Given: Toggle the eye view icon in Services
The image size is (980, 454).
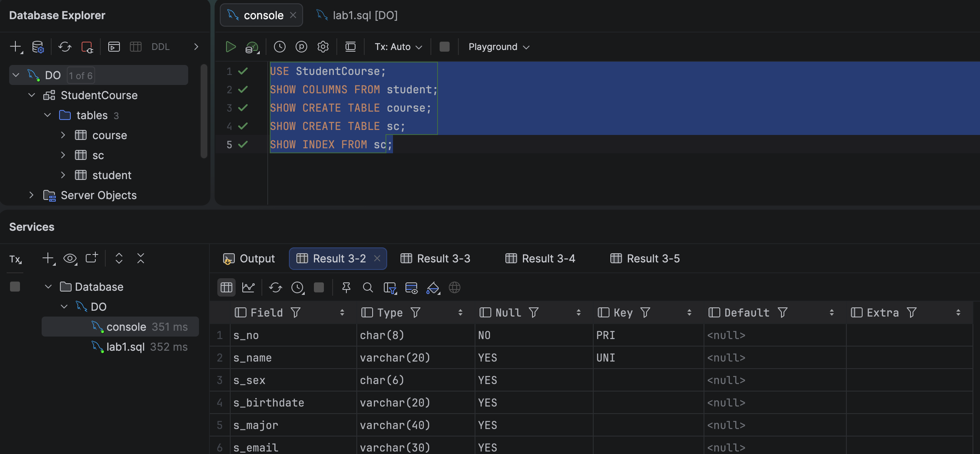Looking at the screenshot, I should (70, 259).
